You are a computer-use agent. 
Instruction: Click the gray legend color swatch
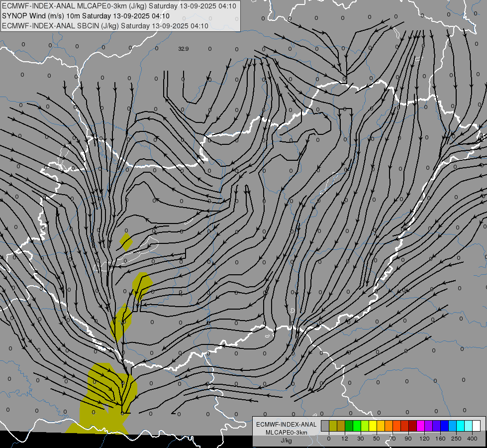pyautogui.click(x=325, y=426)
